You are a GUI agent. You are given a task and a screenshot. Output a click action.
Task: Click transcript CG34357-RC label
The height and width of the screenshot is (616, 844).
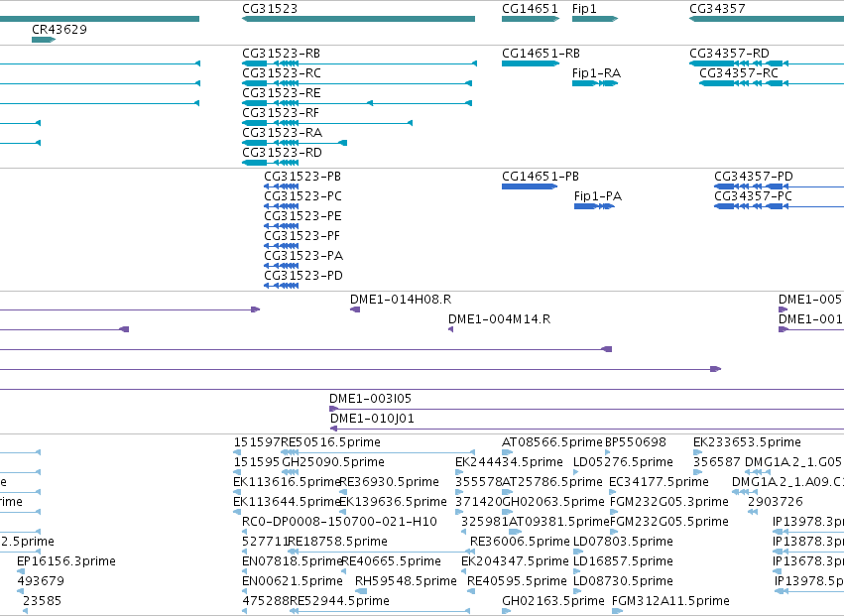click(739, 73)
